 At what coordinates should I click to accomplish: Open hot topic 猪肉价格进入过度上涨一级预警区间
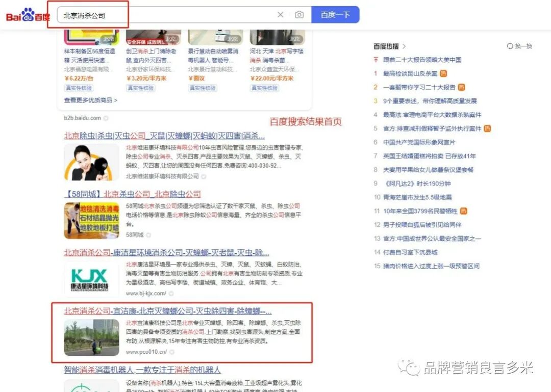click(x=431, y=266)
